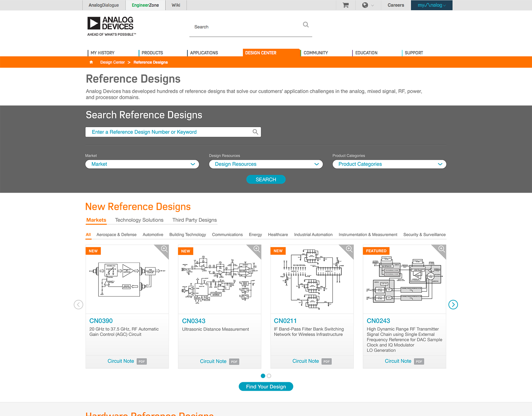Viewport: 532px width, 416px height.
Task: Open the myAnalog account menu
Action: coord(432,5)
